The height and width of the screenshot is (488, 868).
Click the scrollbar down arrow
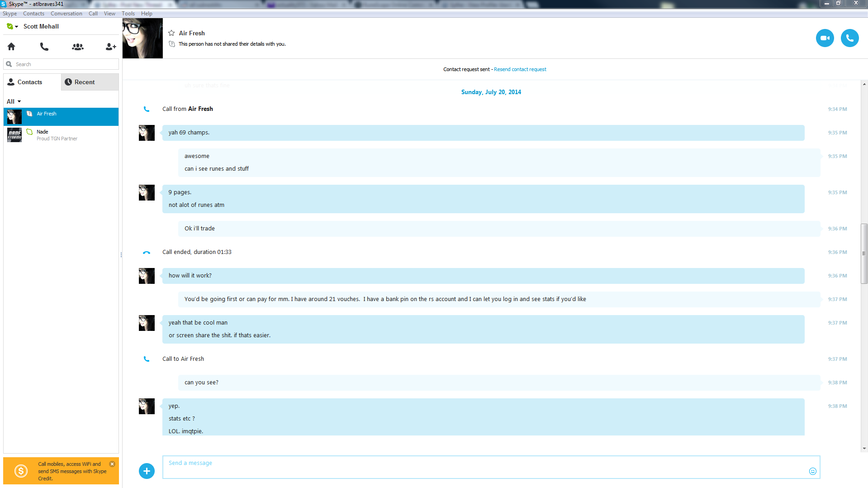pyautogui.click(x=864, y=449)
